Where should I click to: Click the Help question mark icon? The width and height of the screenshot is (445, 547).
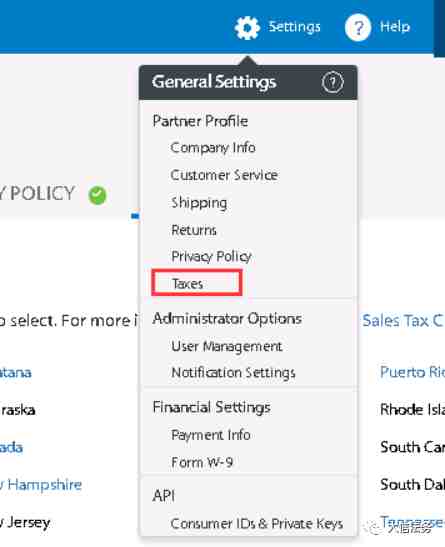[x=357, y=28]
